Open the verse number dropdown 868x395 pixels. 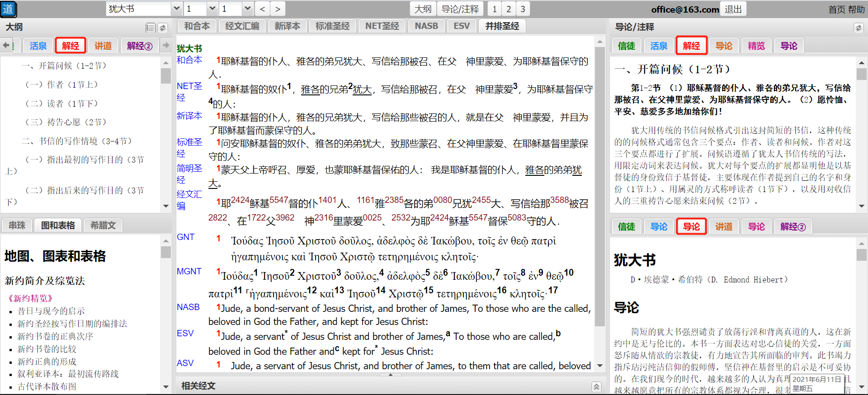point(247,9)
